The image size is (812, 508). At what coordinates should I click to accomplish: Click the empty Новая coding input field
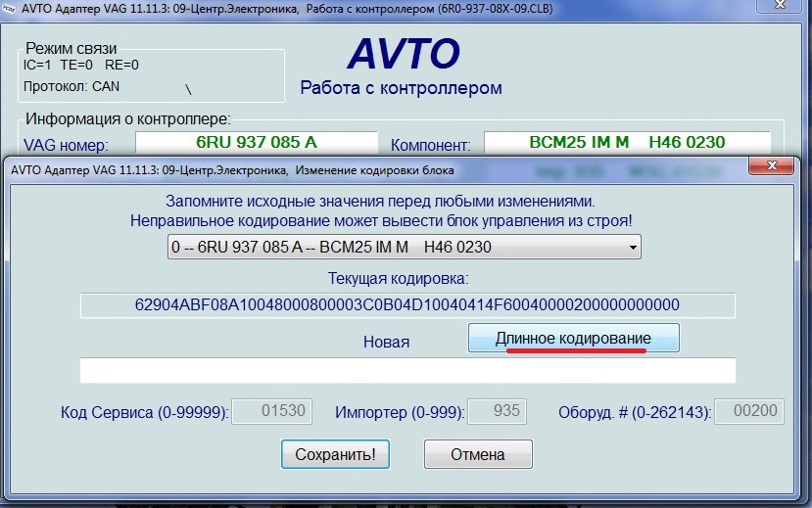coord(406,371)
